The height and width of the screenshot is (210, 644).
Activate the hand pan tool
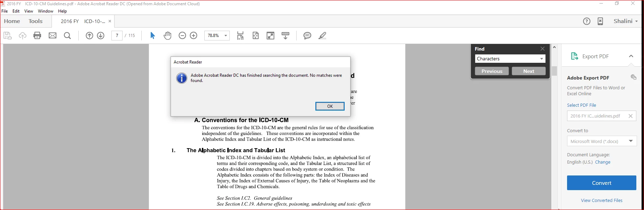167,36
